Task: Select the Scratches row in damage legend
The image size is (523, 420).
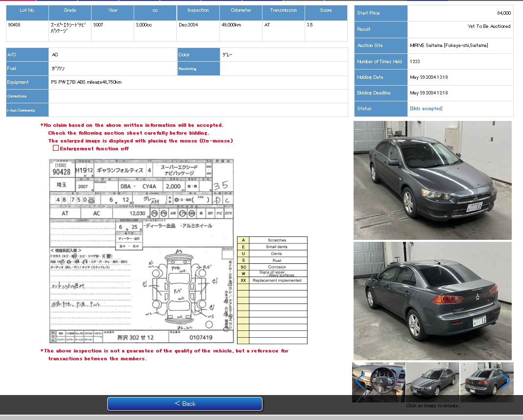Action: click(277, 240)
